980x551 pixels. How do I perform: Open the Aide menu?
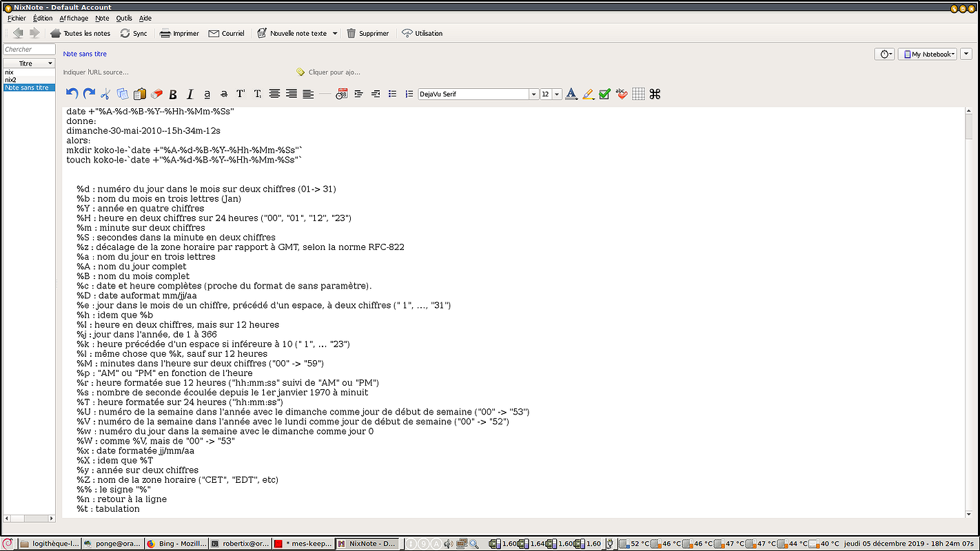point(145,19)
